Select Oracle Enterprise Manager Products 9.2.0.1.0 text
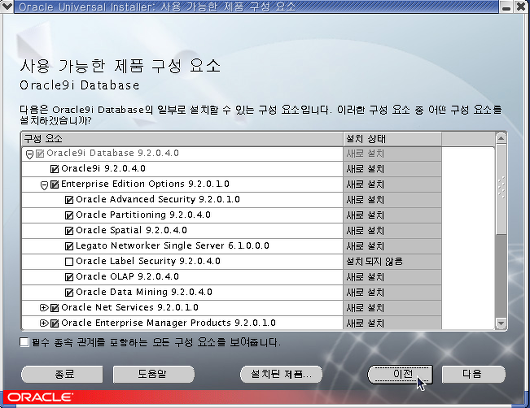 point(168,323)
